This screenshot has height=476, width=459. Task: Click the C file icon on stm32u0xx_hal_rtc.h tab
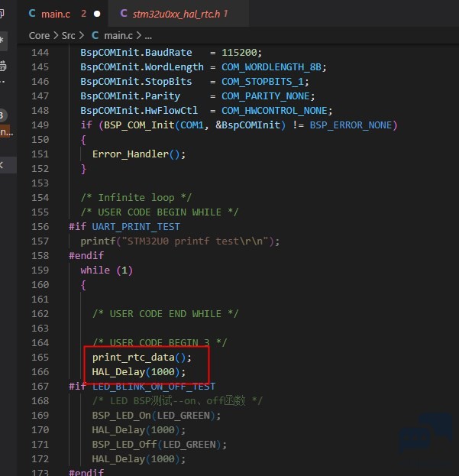[x=124, y=14]
